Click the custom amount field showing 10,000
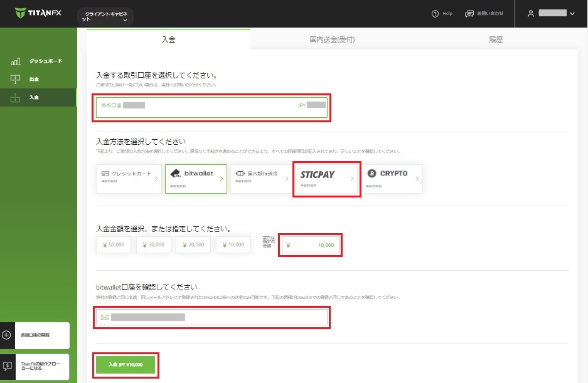588x383 pixels. coord(310,245)
